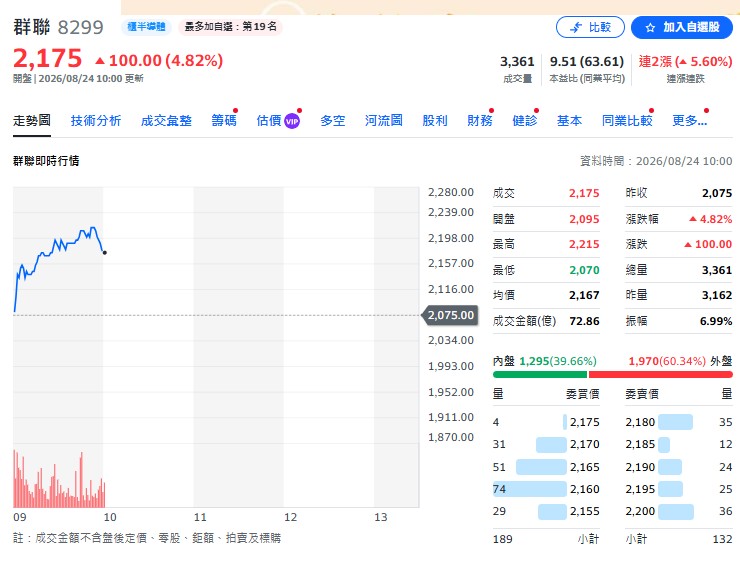This screenshot has height=562, width=740.
Task: Click bid price 2,155 row
Action: click(x=546, y=512)
